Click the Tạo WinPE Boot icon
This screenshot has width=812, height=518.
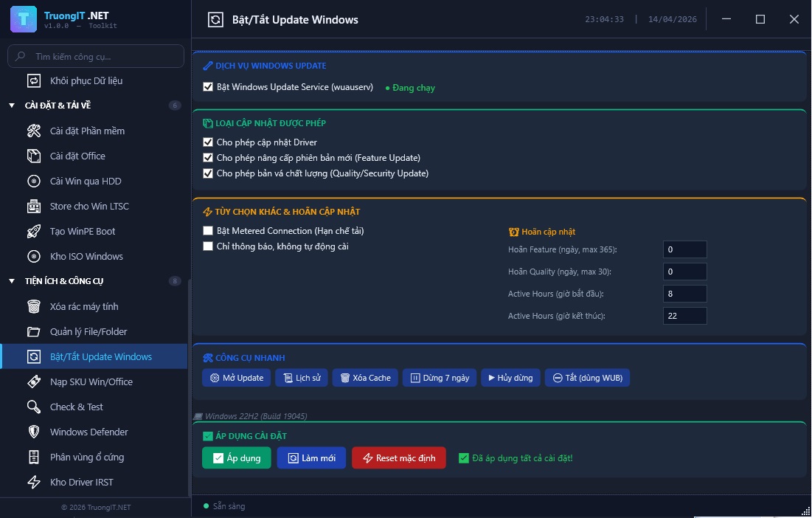pyautogui.click(x=32, y=231)
